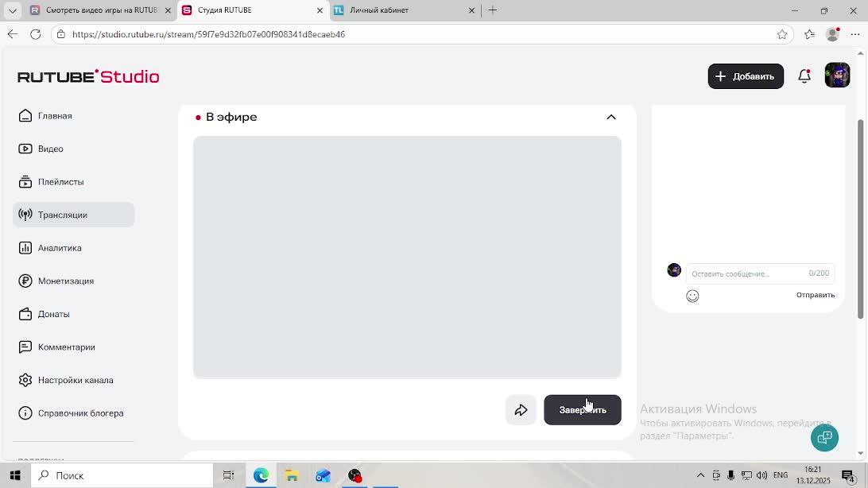Close the Смотреть видео игры tab

(168, 10)
